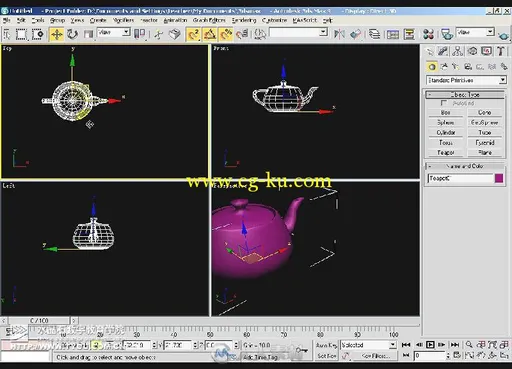Image resolution: width=512 pixels, height=369 pixels.
Task: Click the Play Animation button
Action: pos(430,345)
